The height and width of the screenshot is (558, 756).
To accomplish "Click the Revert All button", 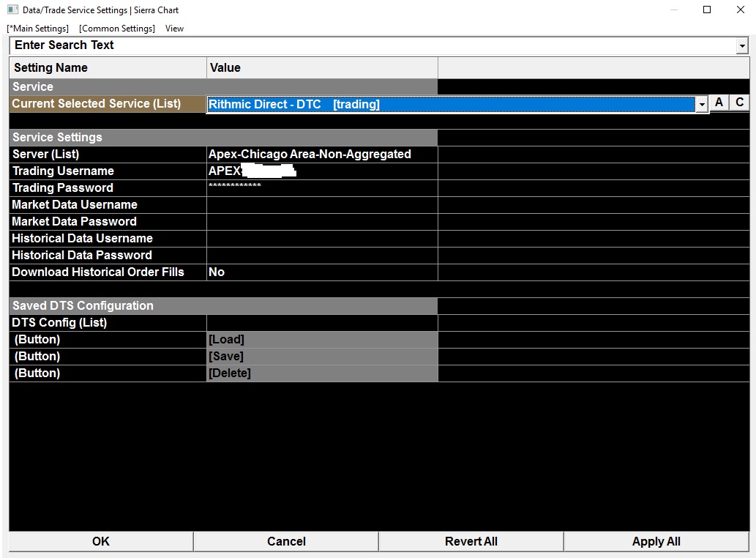I will click(471, 542).
